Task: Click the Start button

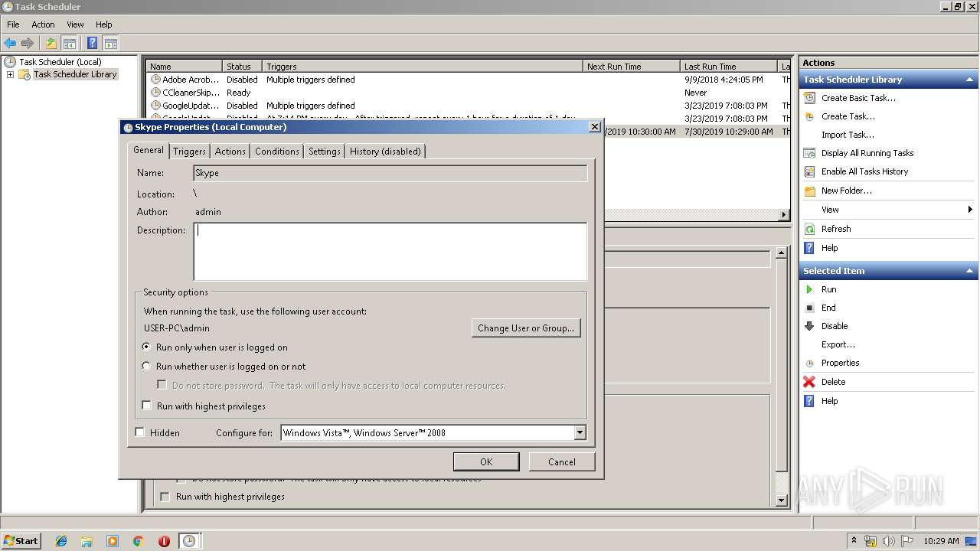Action: [x=21, y=541]
